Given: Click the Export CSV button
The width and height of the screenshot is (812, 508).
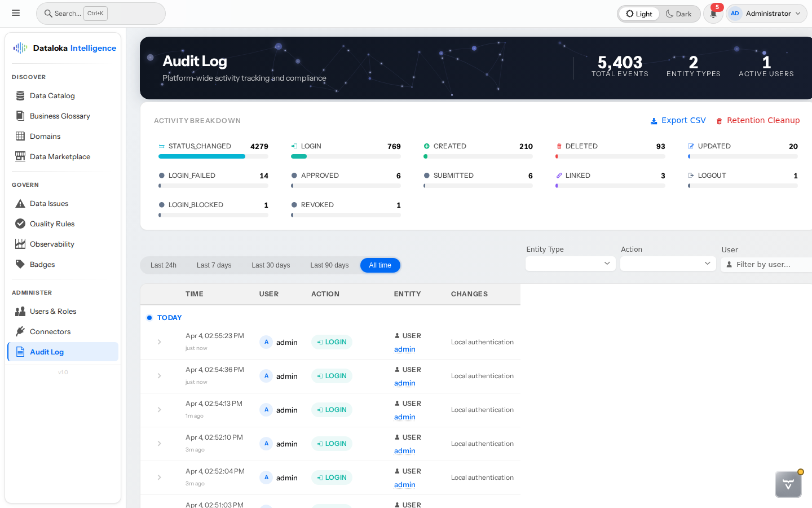Looking at the screenshot, I should pyautogui.click(x=678, y=120).
